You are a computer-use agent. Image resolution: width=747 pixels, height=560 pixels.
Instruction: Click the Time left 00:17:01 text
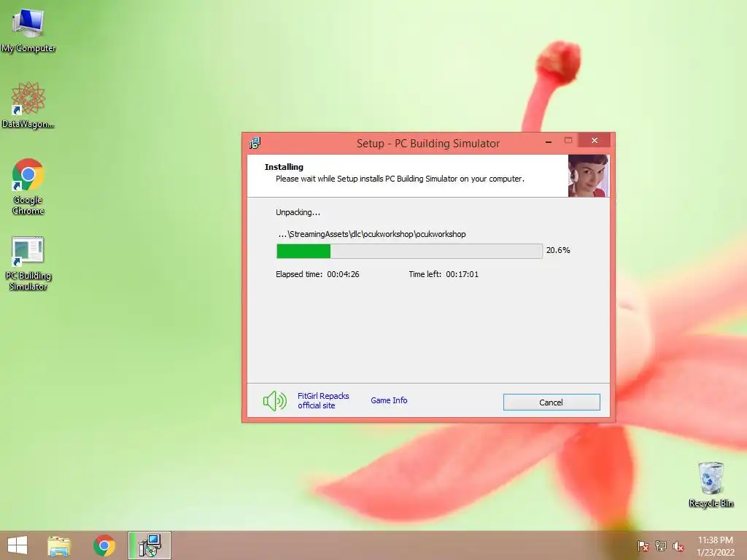click(444, 274)
